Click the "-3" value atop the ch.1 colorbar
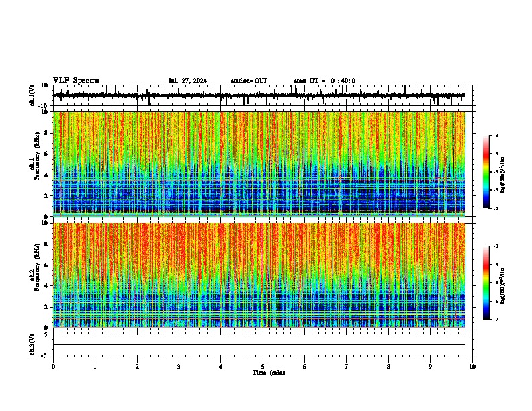The image size is (532, 411). click(x=495, y=135)
